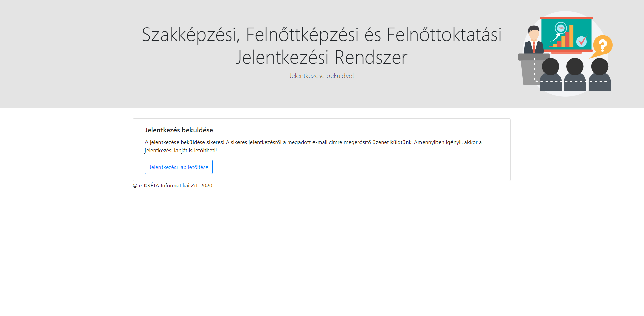Screen dimensions: 644x316
Task: Click the 'Jelentkezési lap letöltése' button
Action: click(179, 167)
